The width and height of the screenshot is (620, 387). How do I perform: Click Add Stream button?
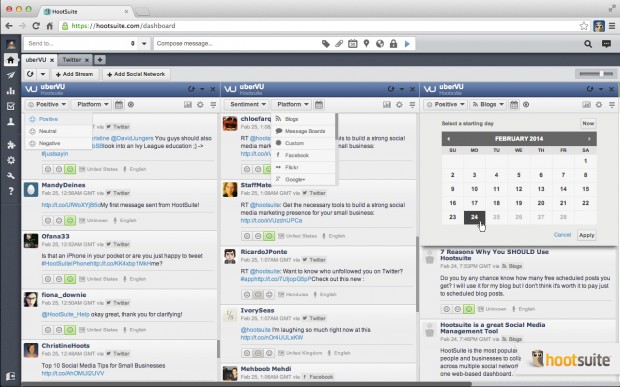tap(74, 74)
